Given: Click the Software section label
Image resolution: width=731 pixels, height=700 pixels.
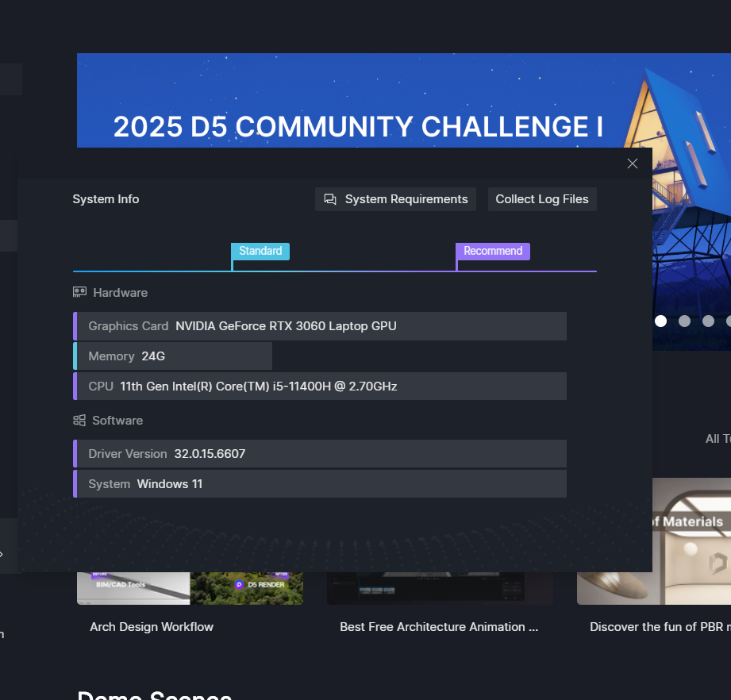Looking at the screenshot, I should click(x=117, y=421).
